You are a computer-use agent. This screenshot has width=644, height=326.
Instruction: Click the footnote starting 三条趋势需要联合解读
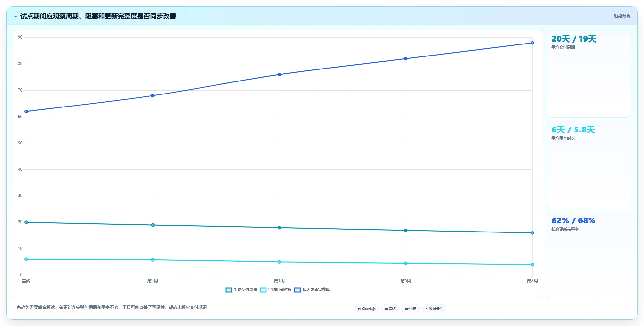click(112, 307)
